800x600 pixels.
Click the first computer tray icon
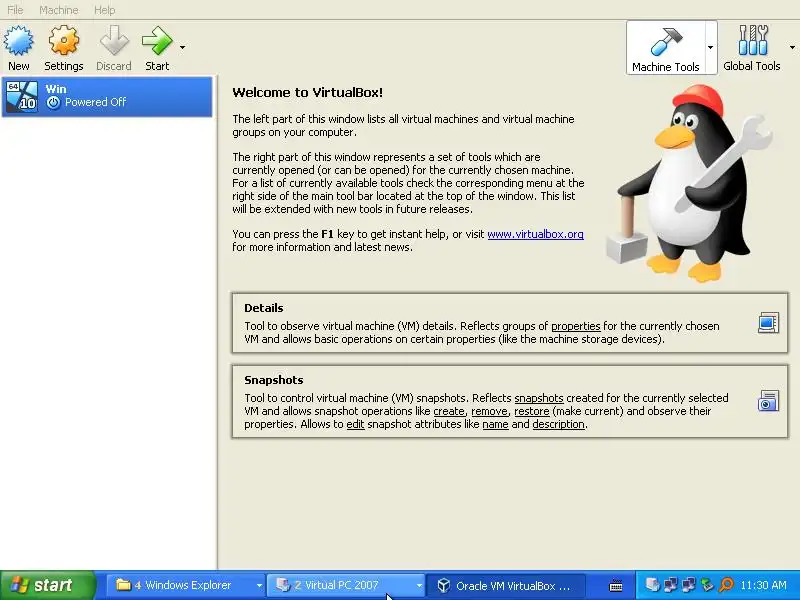[652, 585]
